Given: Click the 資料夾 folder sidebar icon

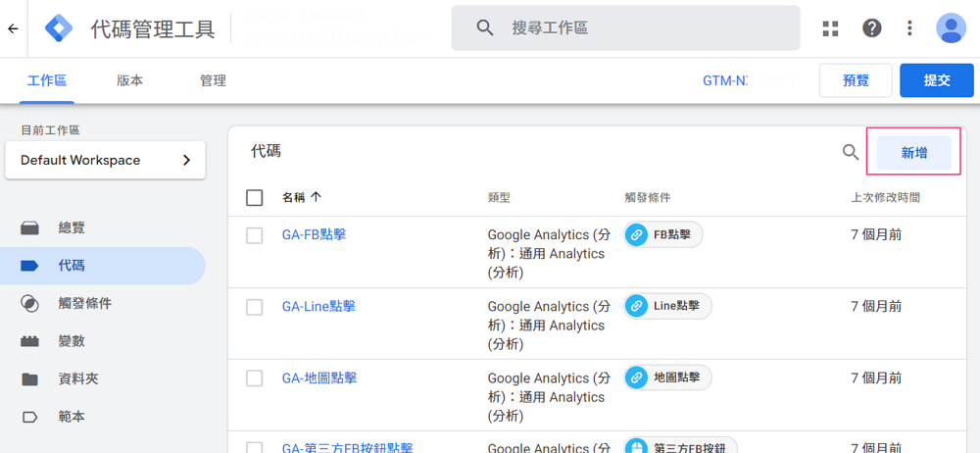Looking at the screenshot, I should (30, 379).
